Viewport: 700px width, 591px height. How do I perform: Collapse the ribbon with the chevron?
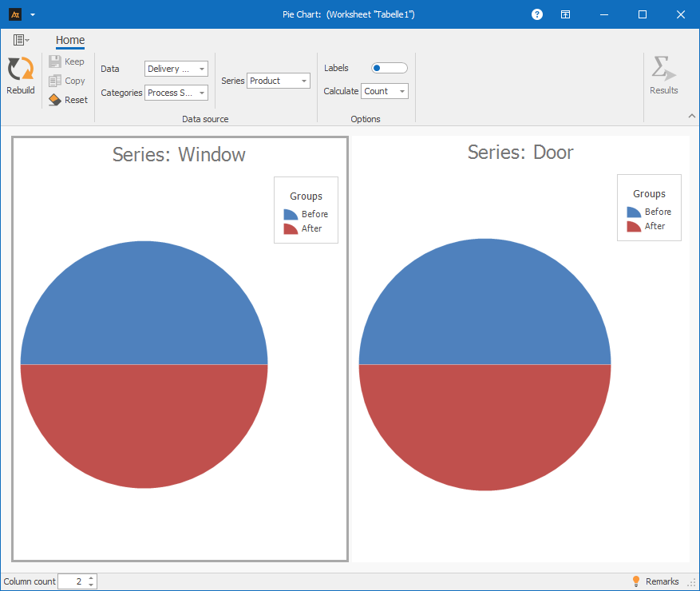tap(691, 117)
